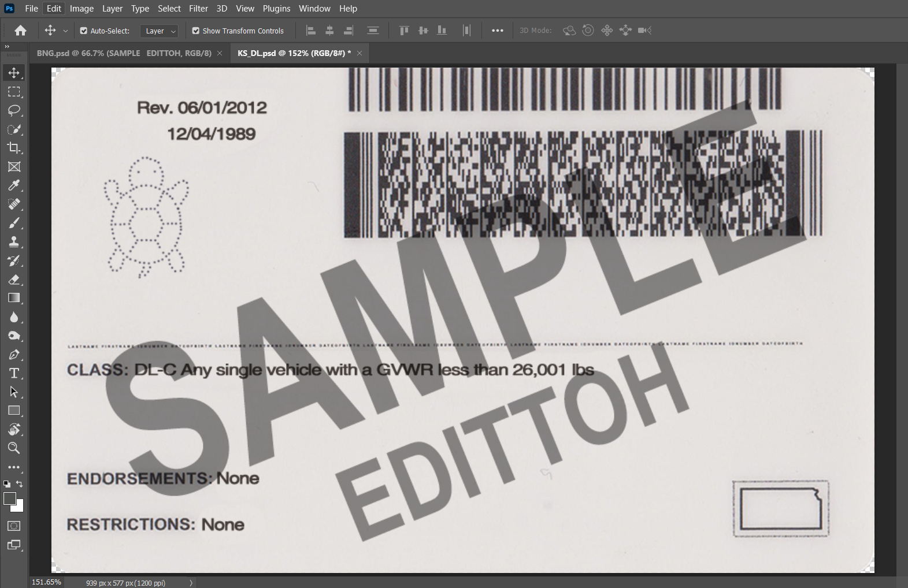Open the Help menu
The width and height of the screenshot is (908, 588).
pyautogui.click(x=348, y=9)
